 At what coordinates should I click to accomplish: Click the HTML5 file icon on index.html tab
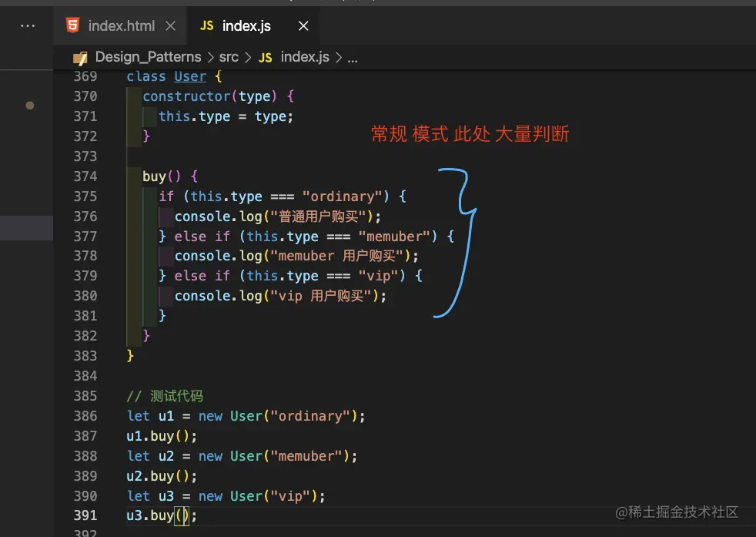(x=73, y=25)
